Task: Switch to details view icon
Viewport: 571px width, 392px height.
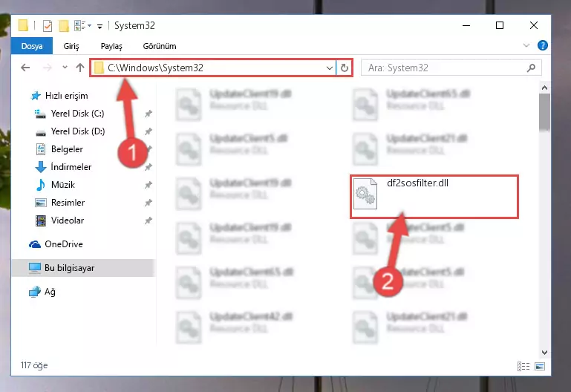Action: [x=523, y=366]
